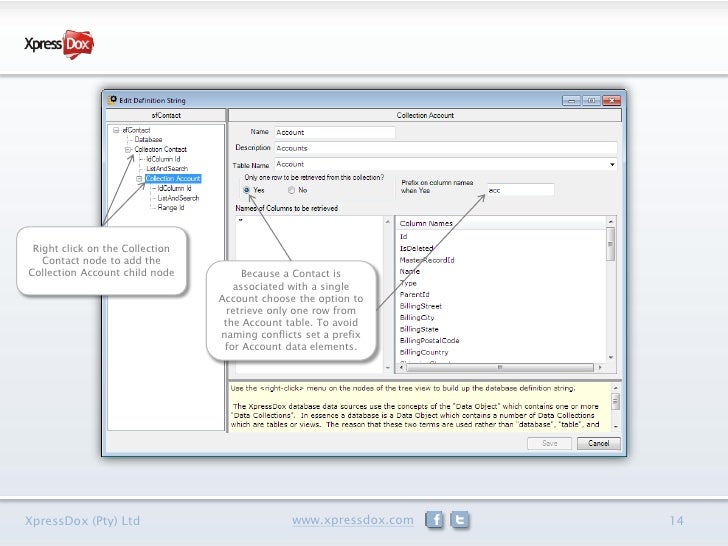
Task: Click the help text scroll down arrow
Action: (616, 426)
